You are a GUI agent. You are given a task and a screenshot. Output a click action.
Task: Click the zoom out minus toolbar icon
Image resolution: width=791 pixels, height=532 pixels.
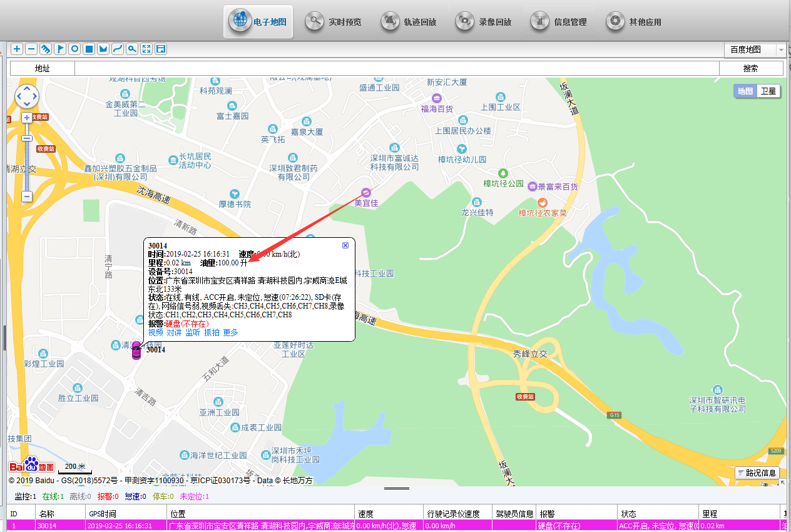31,49
